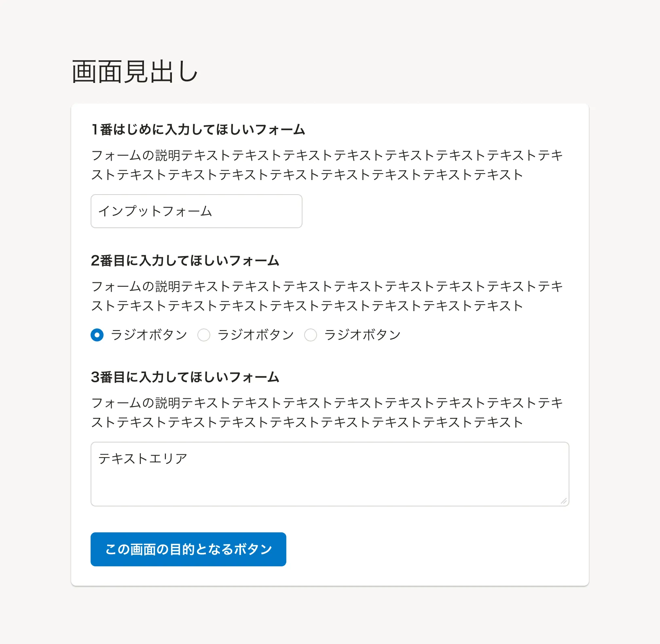The width and height of the screenshot is (660, 644).
Task: Select the second (middle) radio circle
Action: [x=204, y=335]
